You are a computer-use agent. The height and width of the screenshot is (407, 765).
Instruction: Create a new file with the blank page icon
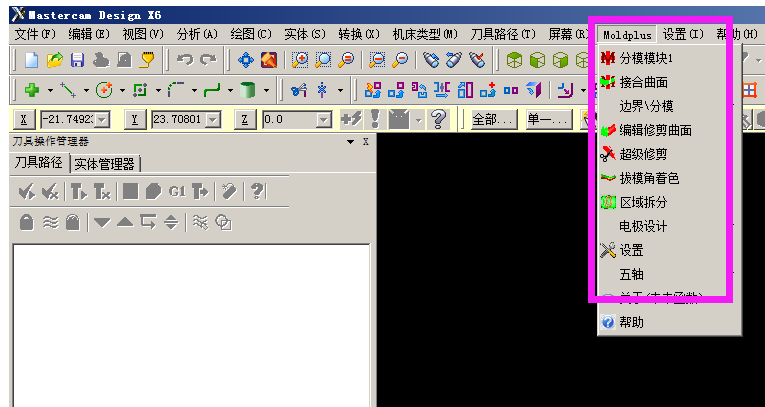(x=31, y=60)
